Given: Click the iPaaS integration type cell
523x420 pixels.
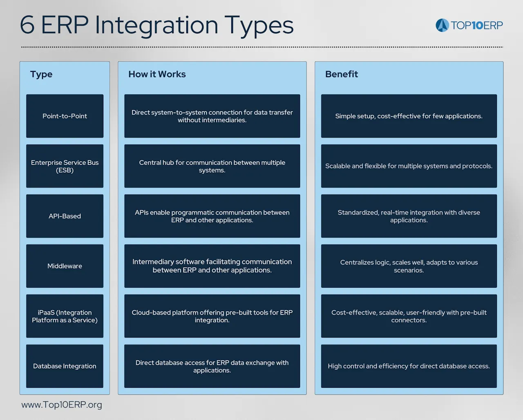Looking at the screenshot, I should coord(65,316).
